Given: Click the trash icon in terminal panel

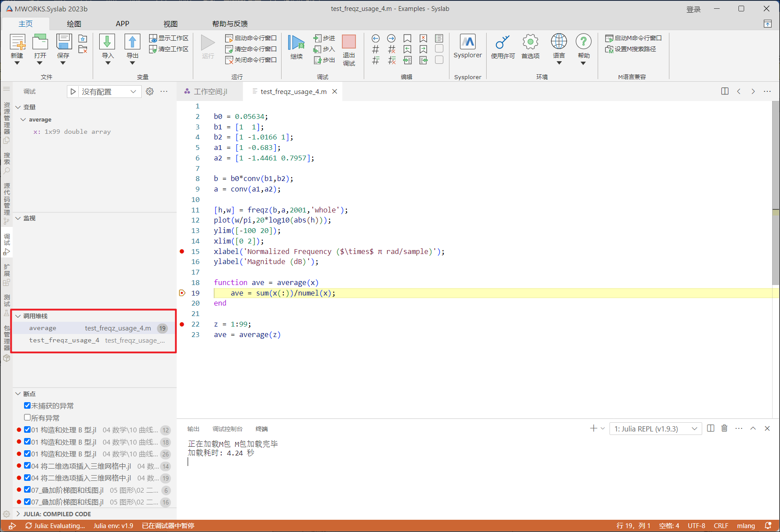Looking at the screenshot, I should (x=724, y=428).
